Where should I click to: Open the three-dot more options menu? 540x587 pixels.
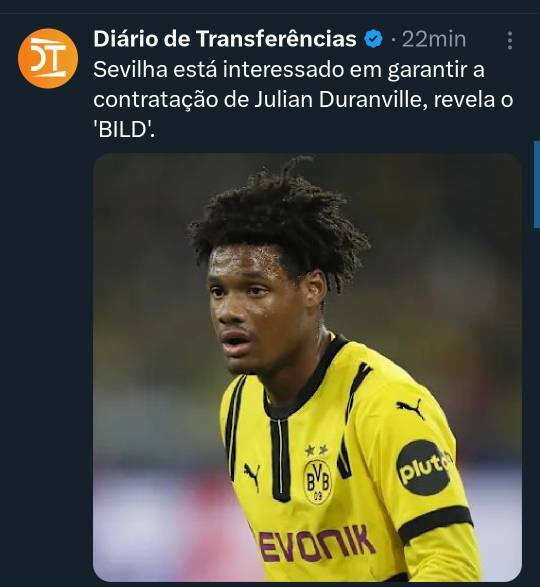[x=510, y=40]
